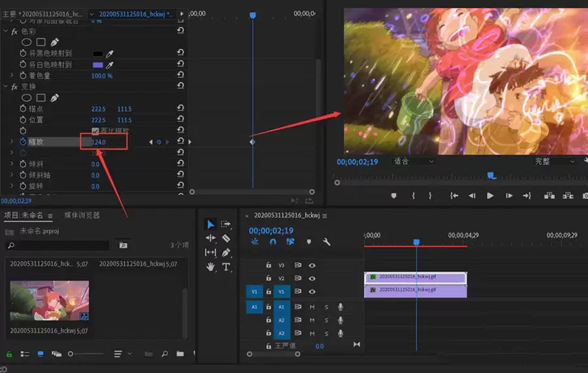The height and width of the screenshot is (373, 588).
Task: Open the 适合 zoom level dropdown
Action: point(414,161)
